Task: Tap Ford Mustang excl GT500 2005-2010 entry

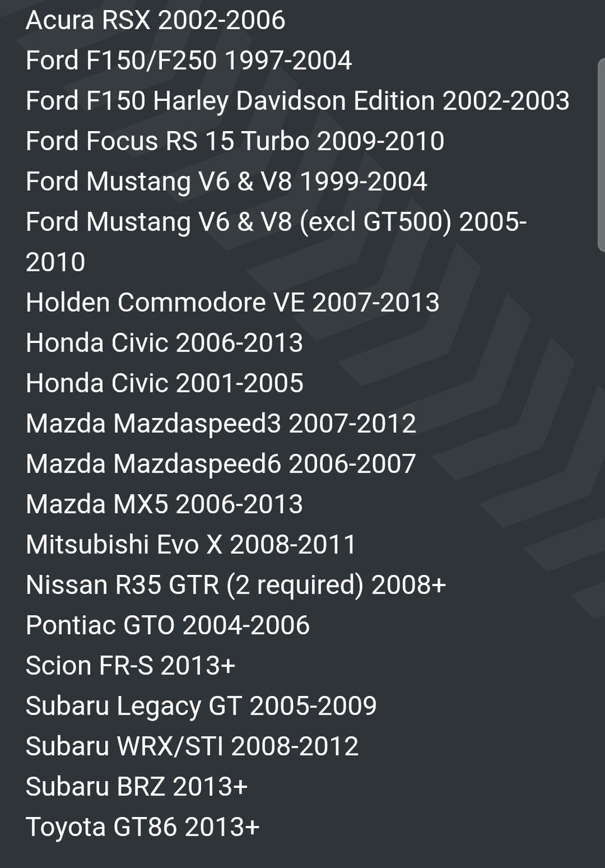Action: pos(276,242)
